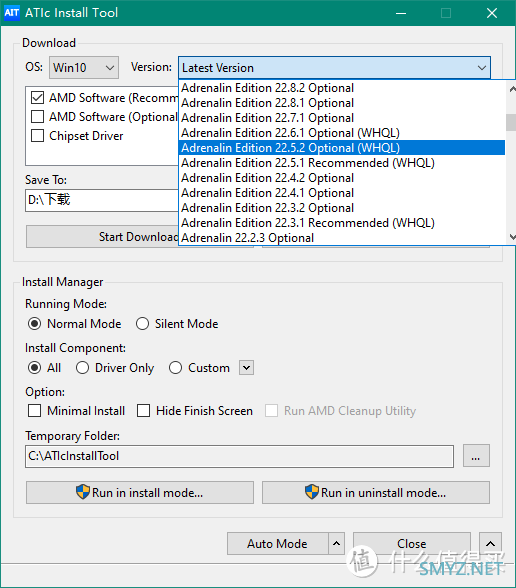Check Hide Finish Screen option
Screen dimensions: 516x588
(x=144, y=411)
